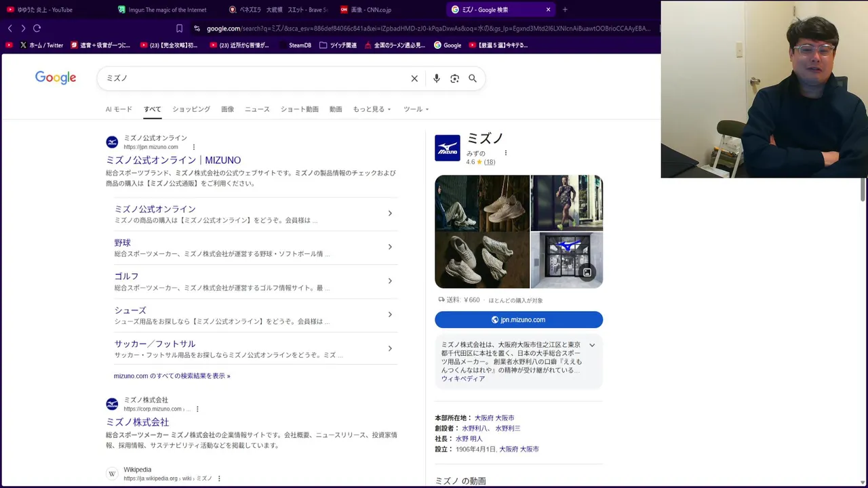868x488 pixels.
Task: Visit jpn.mizuno.com blue button
Action: pos(519,320)
